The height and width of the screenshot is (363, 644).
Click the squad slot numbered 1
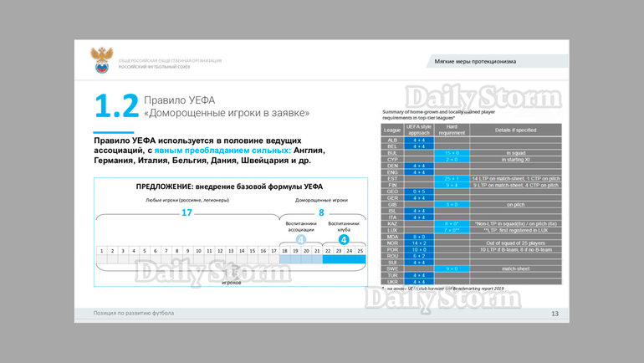pyautogui.click(x=101, y=250)
